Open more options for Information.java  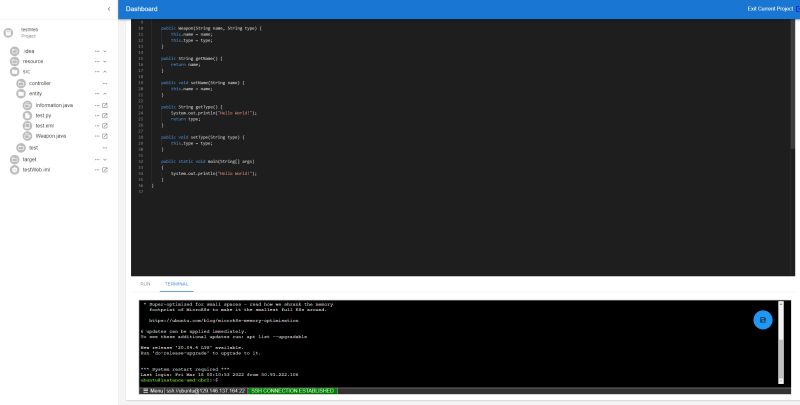tap(97, 105)
